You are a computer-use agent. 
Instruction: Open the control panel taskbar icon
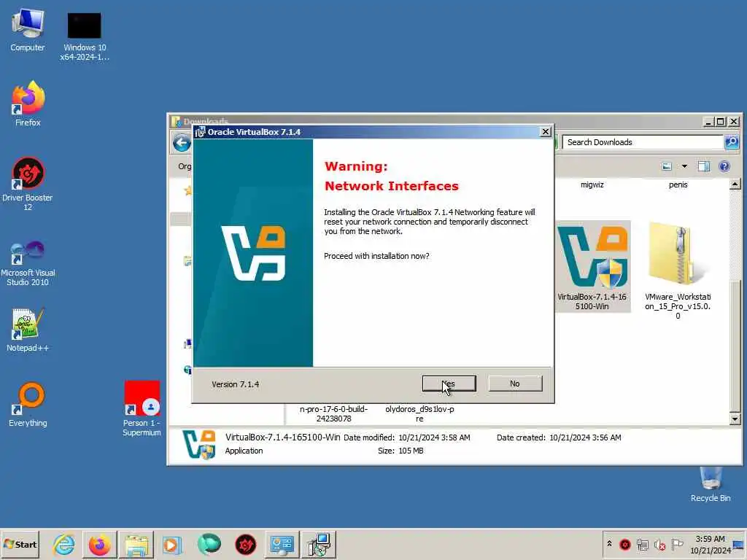pos(282,545)
